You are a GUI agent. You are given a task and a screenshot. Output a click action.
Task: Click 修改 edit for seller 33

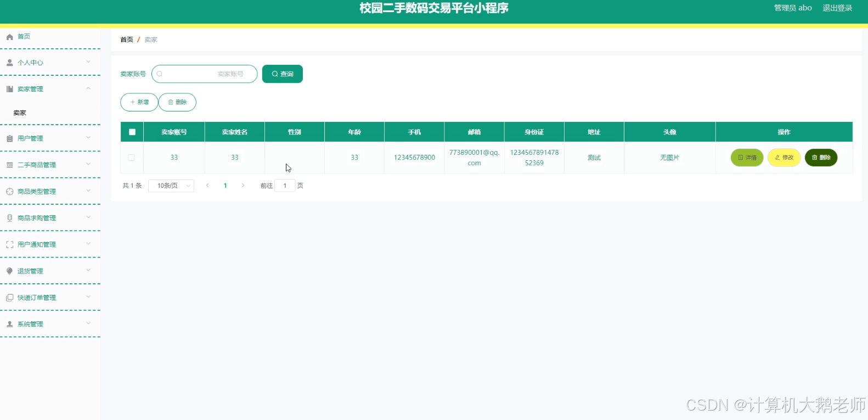pyautogui.click(x=784, y=158)
